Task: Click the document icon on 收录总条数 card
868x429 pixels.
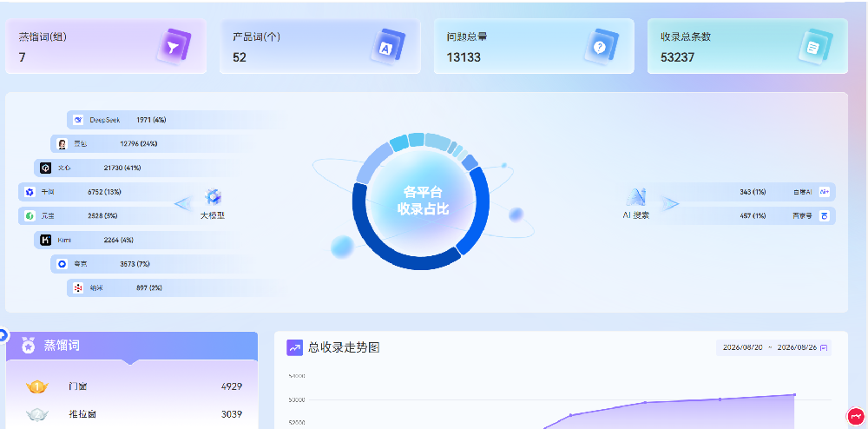Action: pyautogui.click(x=815, y=47)
